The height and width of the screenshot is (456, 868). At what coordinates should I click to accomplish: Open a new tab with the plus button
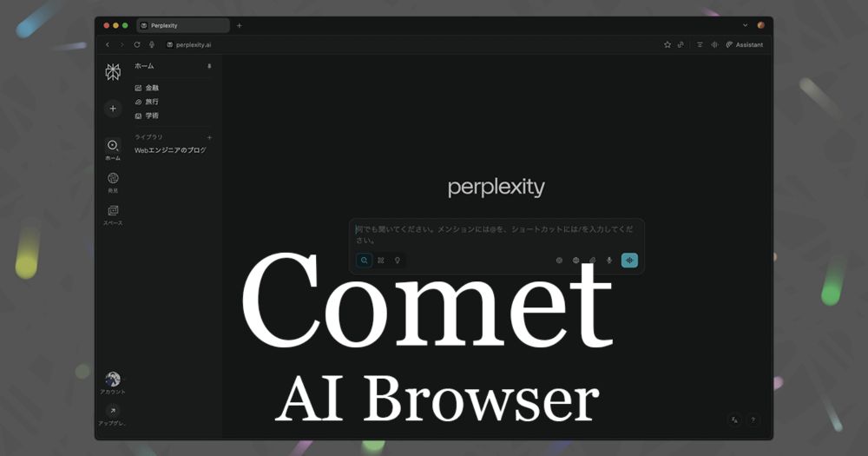click(240, 25)
